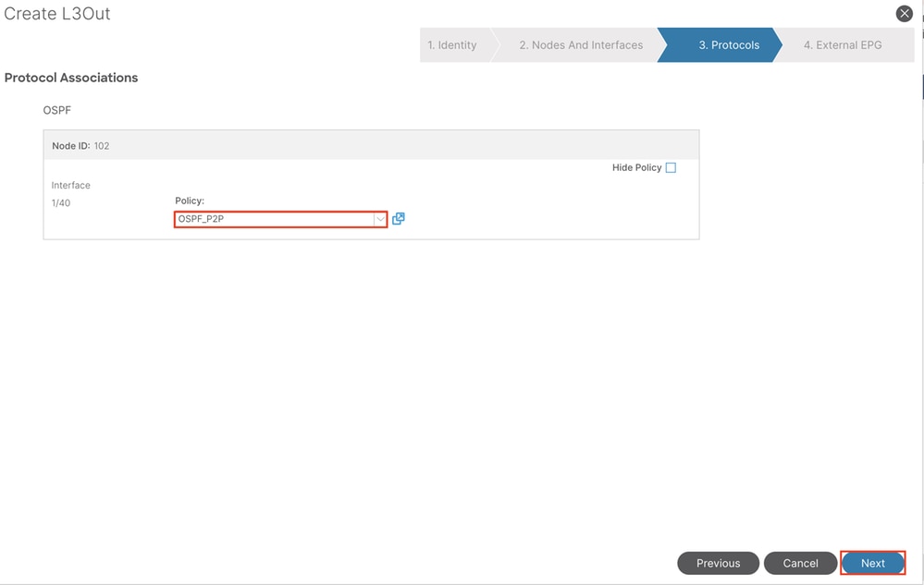Screen dimensions: 924x585
Task: Select the 1/40 interface entry
Action: pyautogui.click(x=61, y=202)
